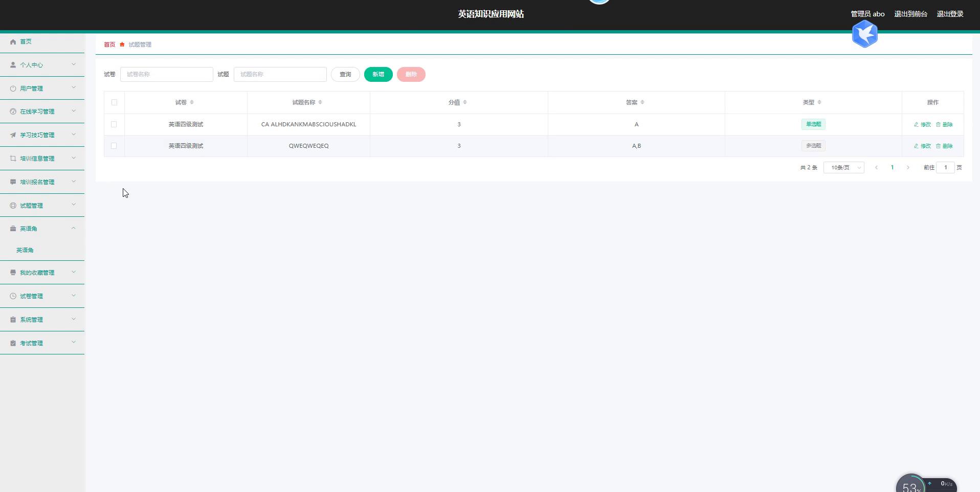
Task: Check the box for CA ALHDKANKMABSCIOUSHADKL row
Action: [114, 125]
